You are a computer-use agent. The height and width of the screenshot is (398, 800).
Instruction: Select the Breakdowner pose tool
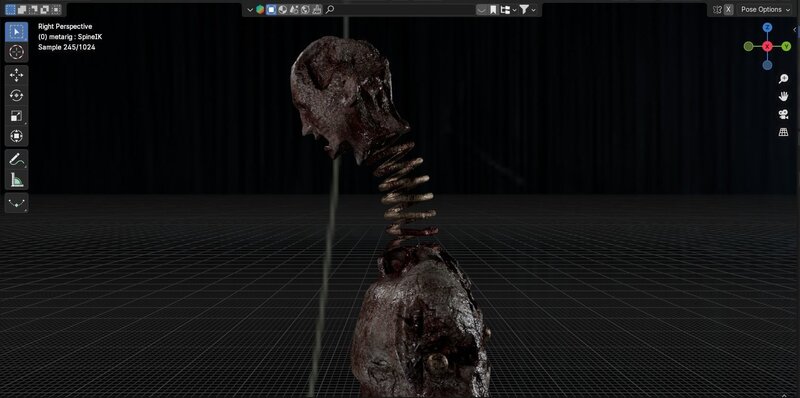click(x=16, y=203)
